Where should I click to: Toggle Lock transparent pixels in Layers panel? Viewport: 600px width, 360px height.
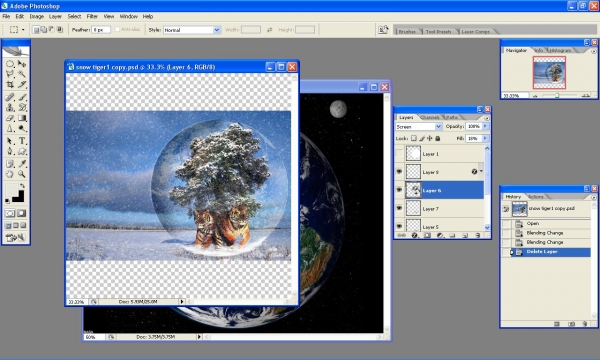pos(414,138)
